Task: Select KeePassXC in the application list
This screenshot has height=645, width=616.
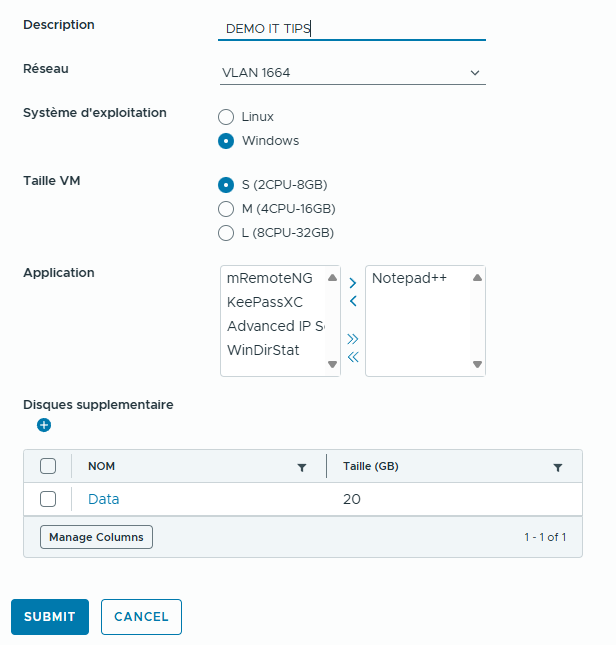Action: click(264, 302)
